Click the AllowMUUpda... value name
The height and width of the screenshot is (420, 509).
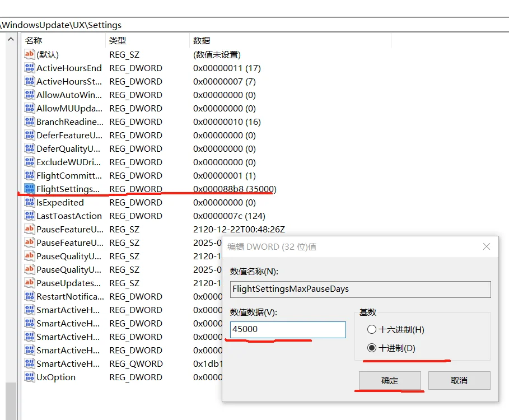pos(69,108)
